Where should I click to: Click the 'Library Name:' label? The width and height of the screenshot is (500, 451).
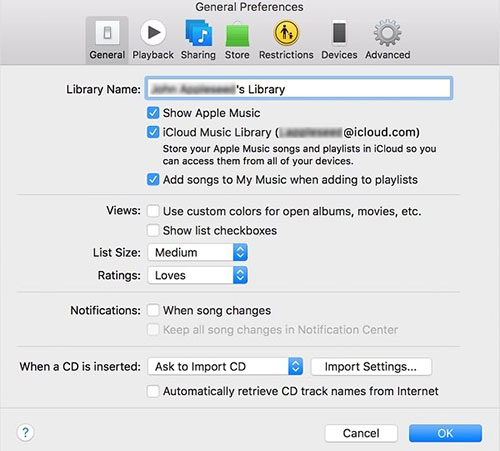tap(103, 89)
